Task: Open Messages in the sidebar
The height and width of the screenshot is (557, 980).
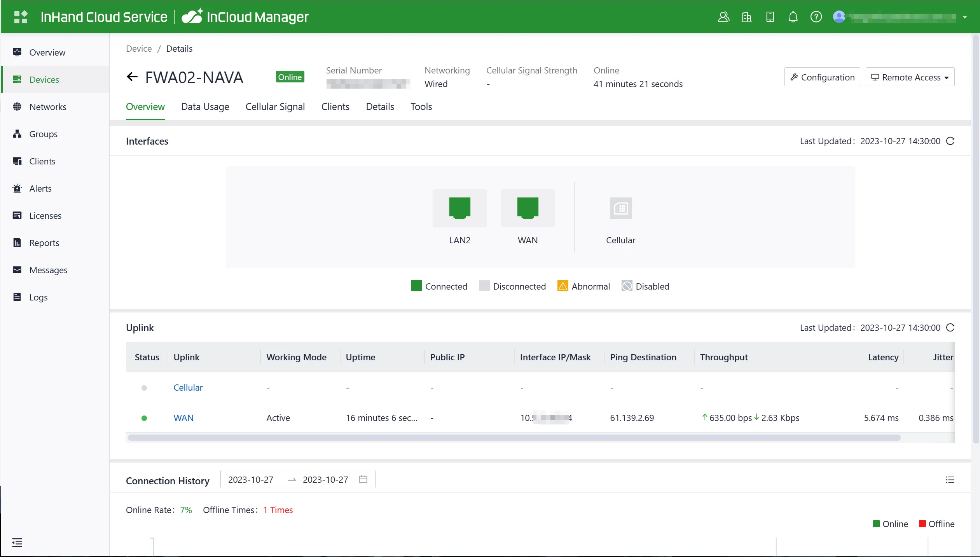Action: coord(55,270)
